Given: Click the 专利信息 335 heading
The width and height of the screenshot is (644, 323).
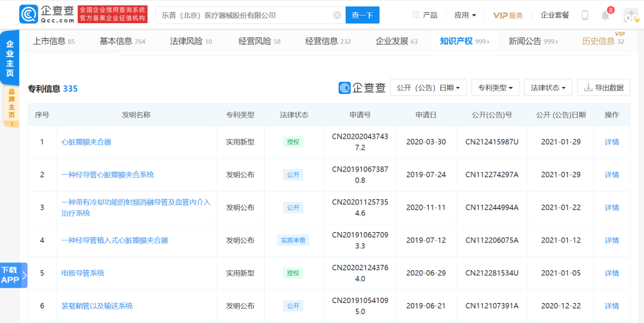Looking at the screenshot, I should tap(53, 89).
